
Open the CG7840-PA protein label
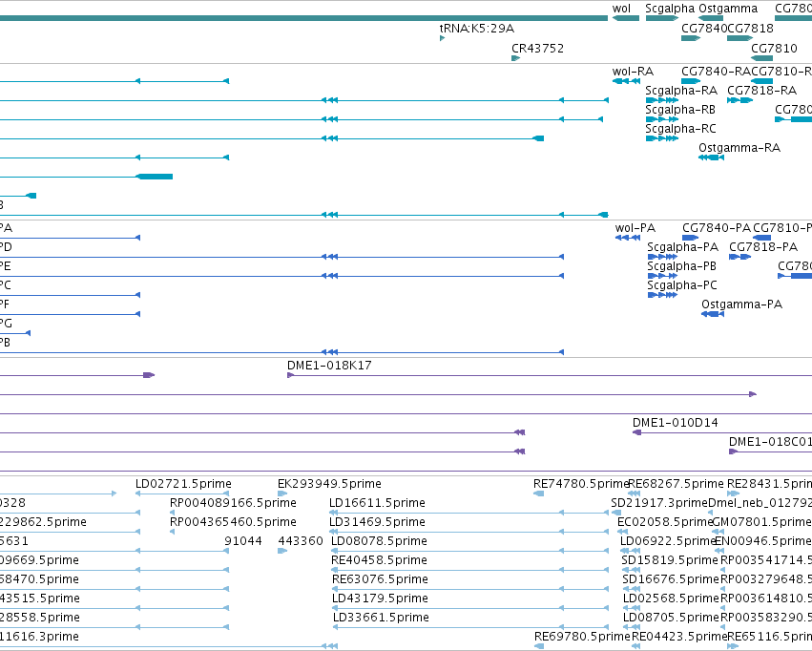click(717, 228)
